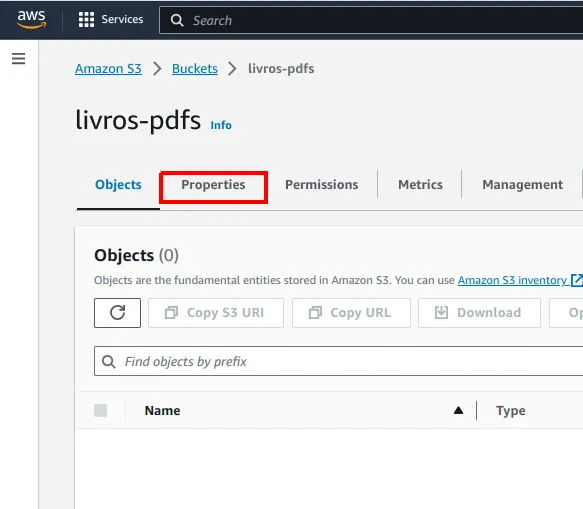Open the Info link next to livros-pdfs
The image size is (583, 509).
coord(221,125)
